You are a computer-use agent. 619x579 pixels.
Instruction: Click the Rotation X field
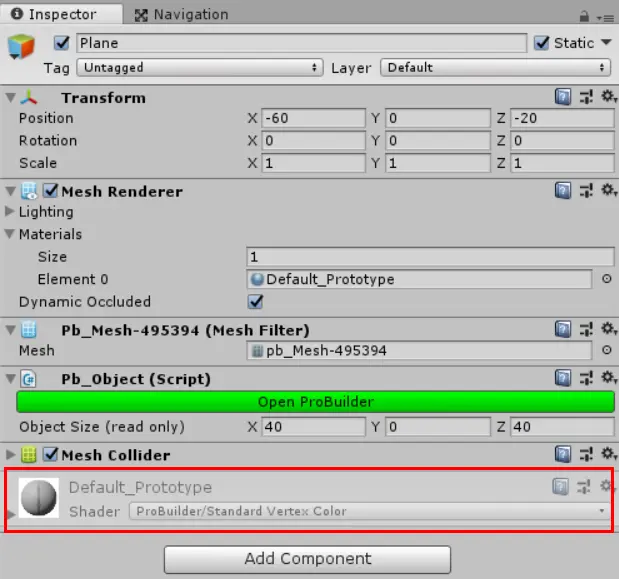[x=313, y=141]
